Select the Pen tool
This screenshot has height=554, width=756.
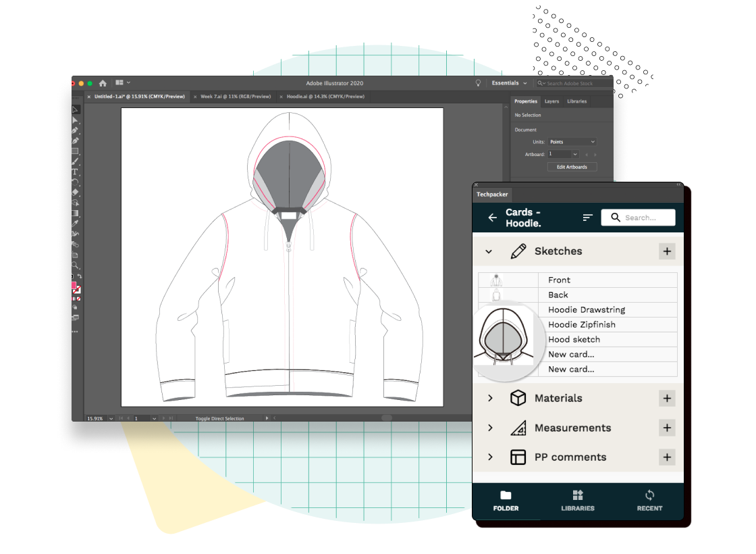[76, 130]
